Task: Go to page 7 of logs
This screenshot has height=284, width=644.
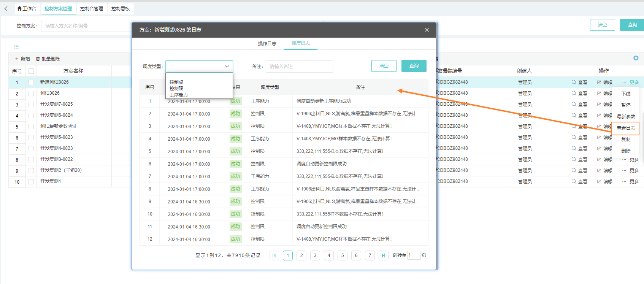Action: click(x=370, y=255)
